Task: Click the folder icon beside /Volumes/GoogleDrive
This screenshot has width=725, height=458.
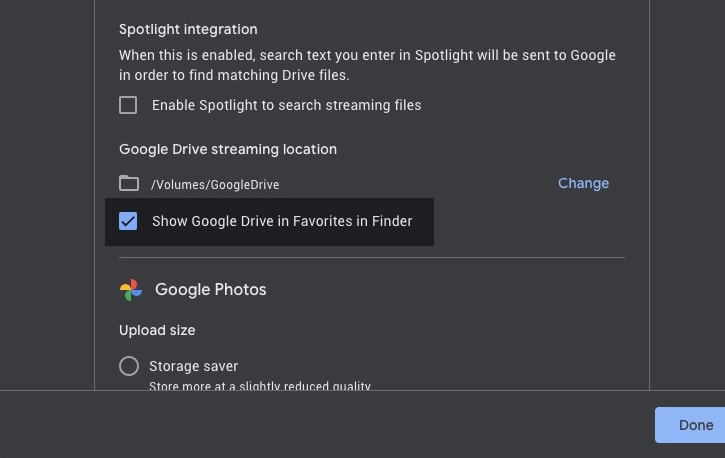Action: [129, 183]
